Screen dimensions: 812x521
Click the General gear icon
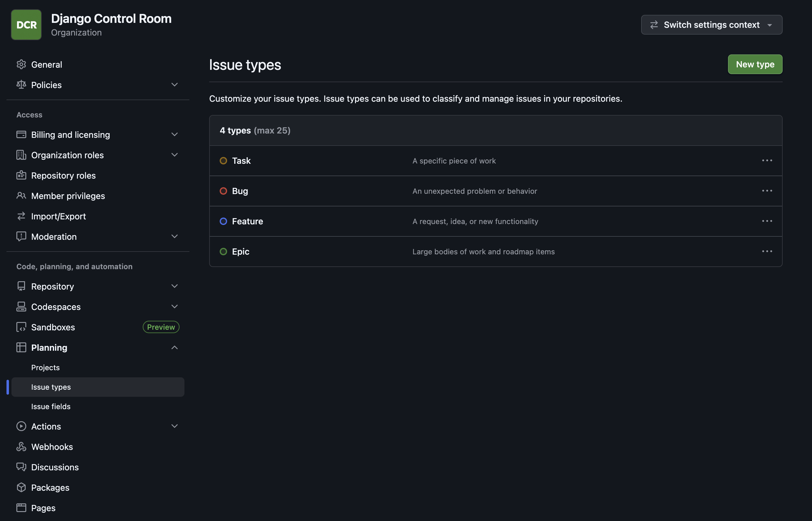pos(21,64)
